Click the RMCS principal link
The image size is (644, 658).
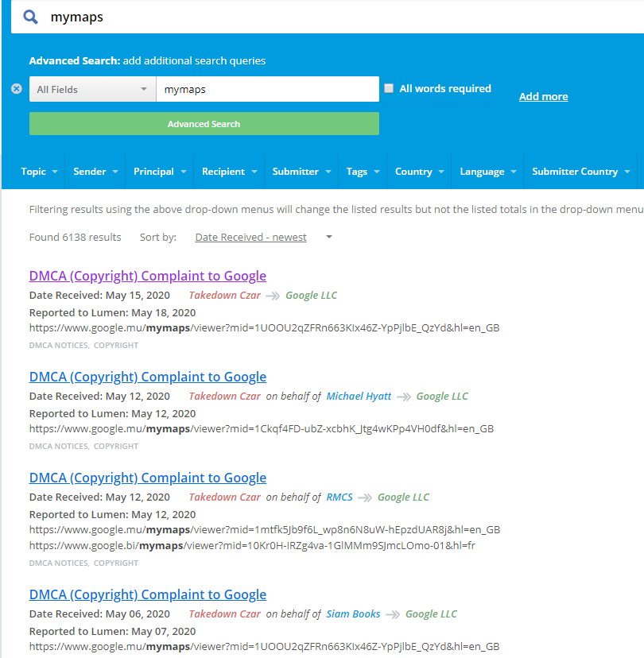(x=339, y=497)
